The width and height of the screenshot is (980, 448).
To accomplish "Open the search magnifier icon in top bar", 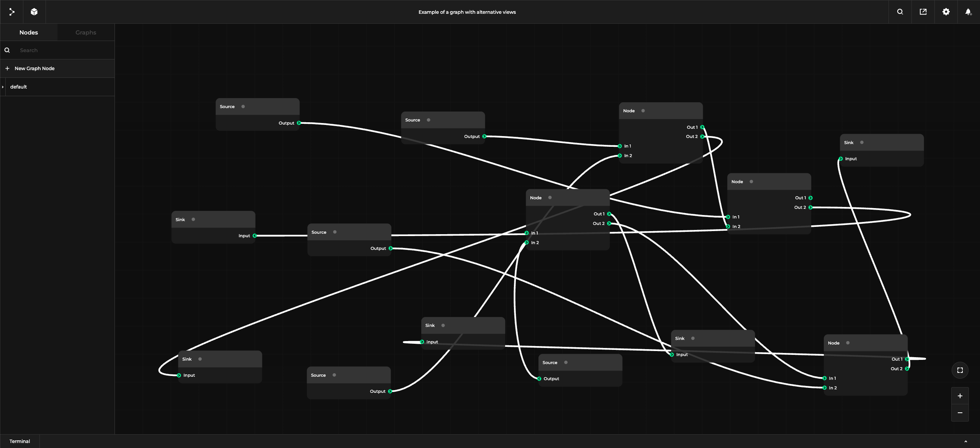I will pyautogui.click(x=900, y=12).
